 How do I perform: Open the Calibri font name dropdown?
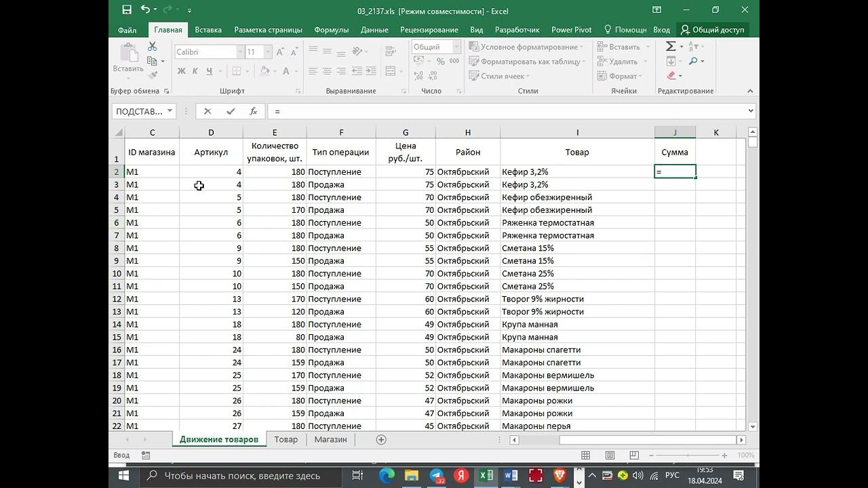point(240,52)
